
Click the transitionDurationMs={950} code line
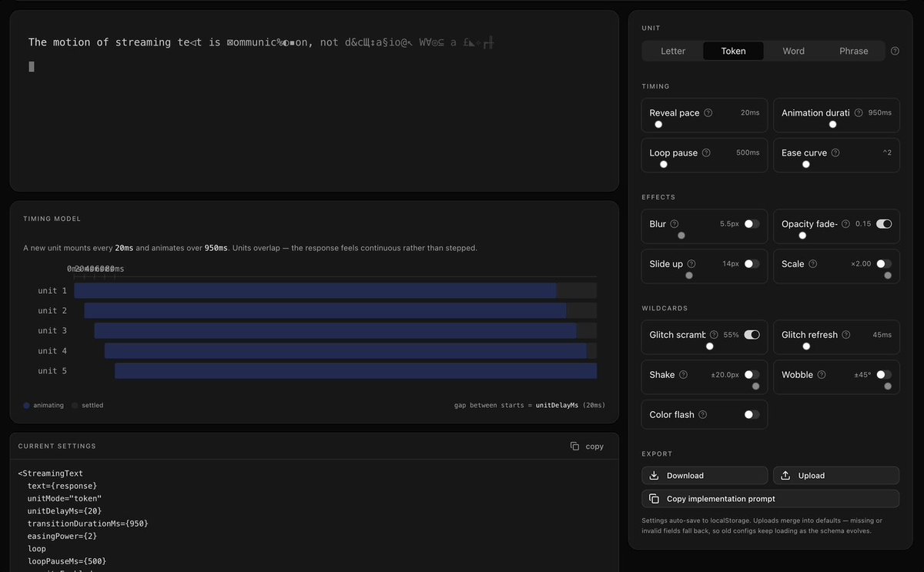[x=88, y=523]
